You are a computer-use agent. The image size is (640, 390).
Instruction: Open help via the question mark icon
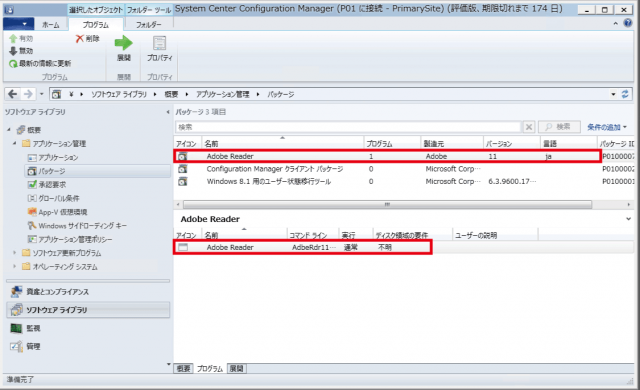[628, 23]
